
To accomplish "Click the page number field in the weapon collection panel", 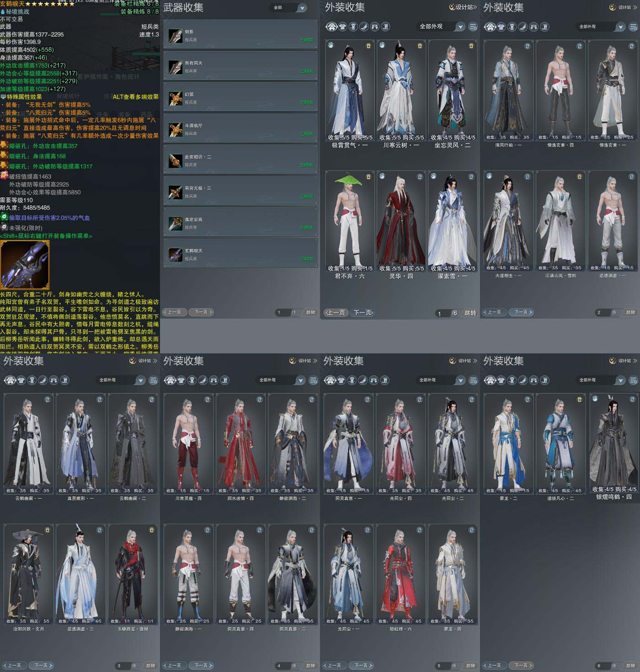I will click(x=283, y=313).
